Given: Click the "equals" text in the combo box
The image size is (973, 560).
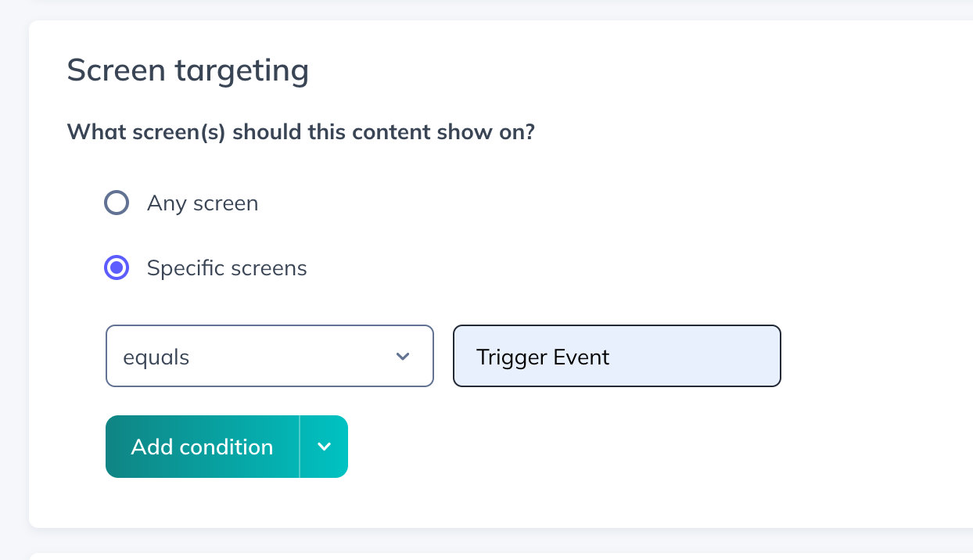Looking at the screenshot, I should 156,357.
